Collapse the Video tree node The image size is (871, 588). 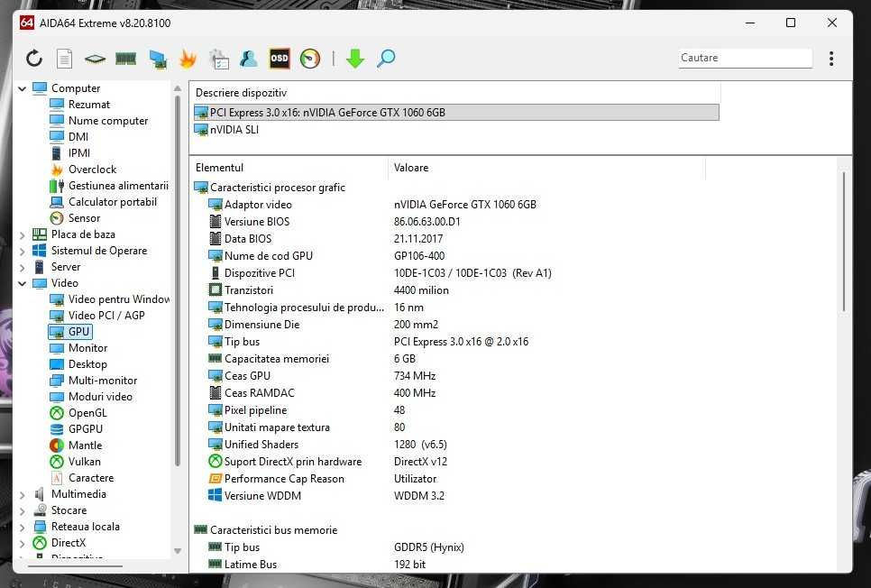point(23,283)
